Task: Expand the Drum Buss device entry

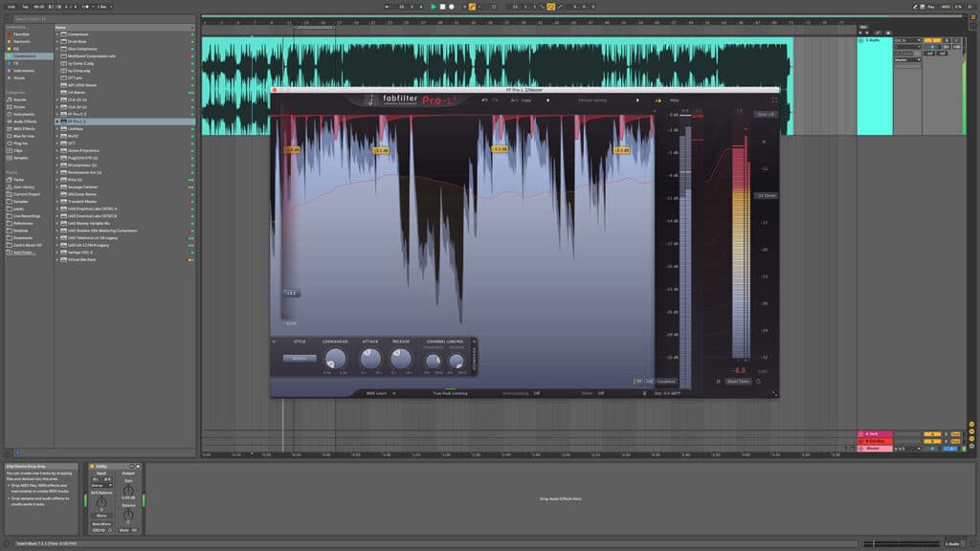Action: point(57,41)
